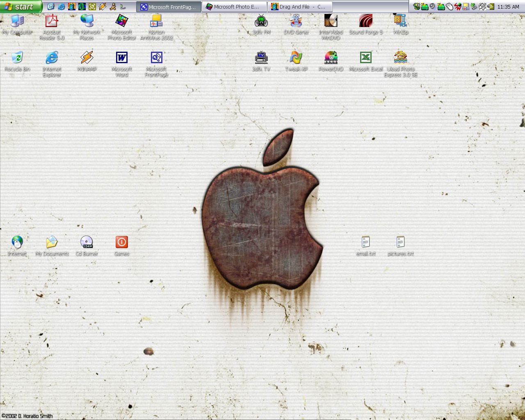The image size is (525, 420).
Task: Select the pictures.txt file
Action: pyautogui.click(x=400, y=246)
